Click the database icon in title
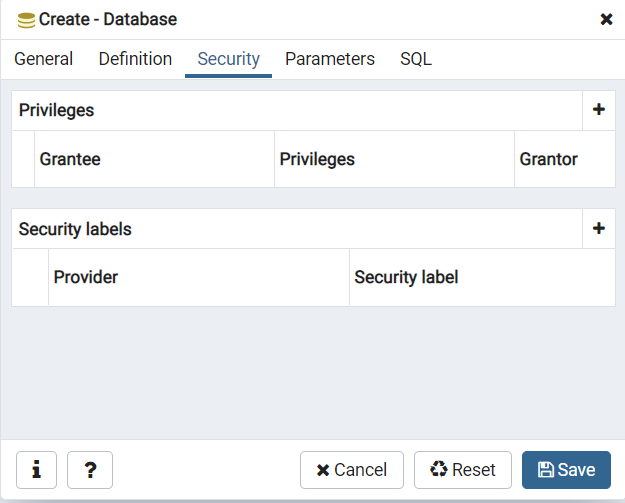The image size is (625, 503). [x=26, y=20]
